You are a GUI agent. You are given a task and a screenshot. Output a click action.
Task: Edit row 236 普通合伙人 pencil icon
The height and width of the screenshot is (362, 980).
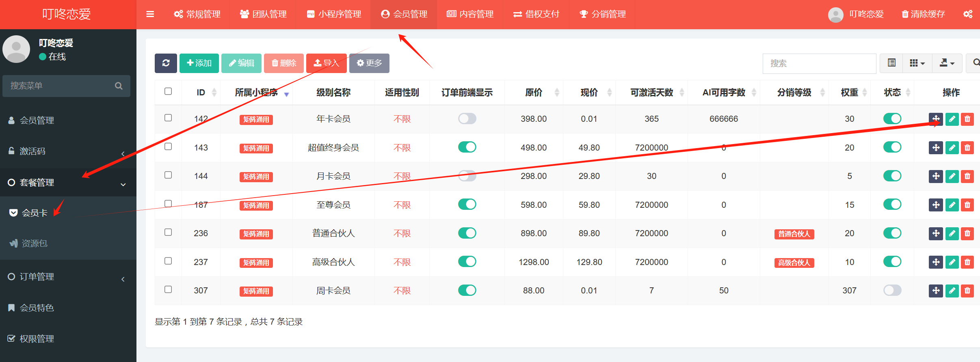[952, 233]
